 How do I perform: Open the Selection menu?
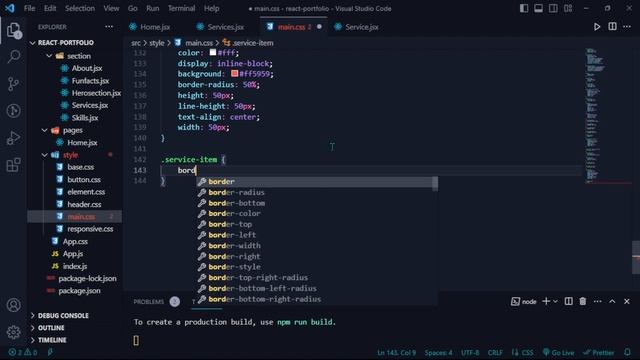(80, 8)
